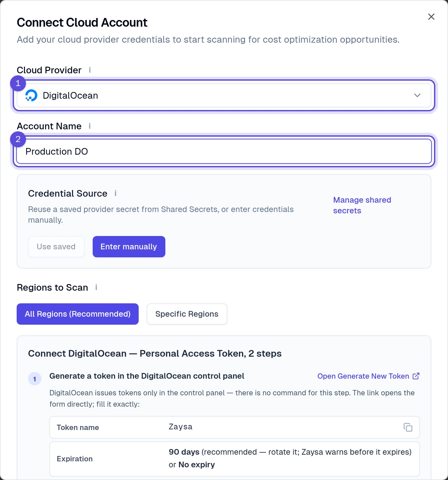Screen dimensions: 448x480
Task: Open the Cloud Provider dropdown chevron
Action: click(417, 95)
